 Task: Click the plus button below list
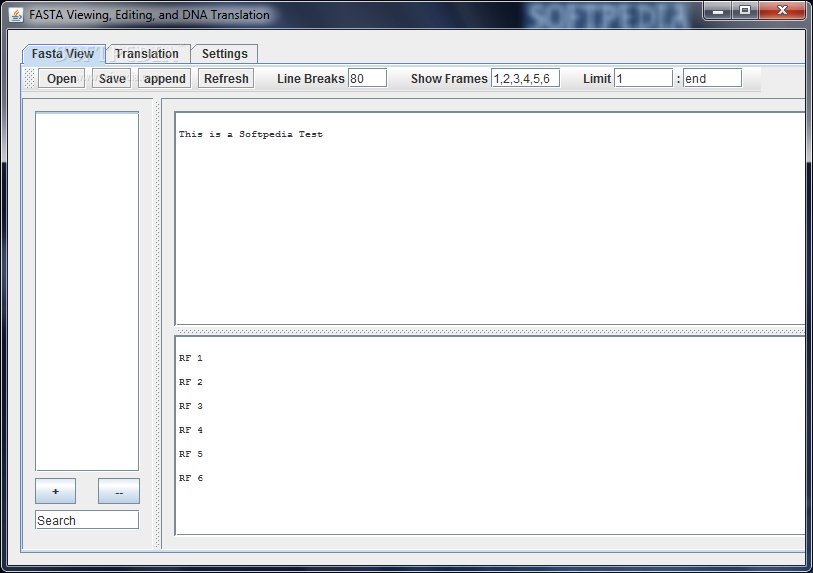tap(55, 491)
